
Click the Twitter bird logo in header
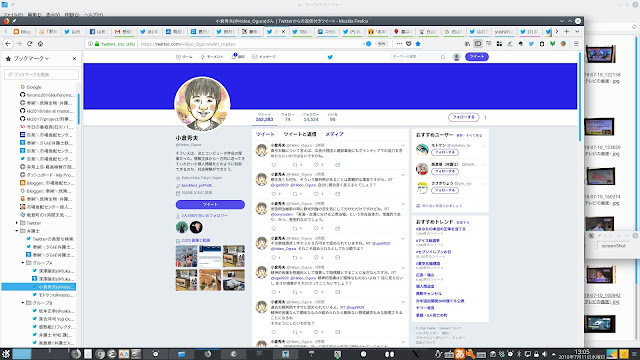coord(330,57)
